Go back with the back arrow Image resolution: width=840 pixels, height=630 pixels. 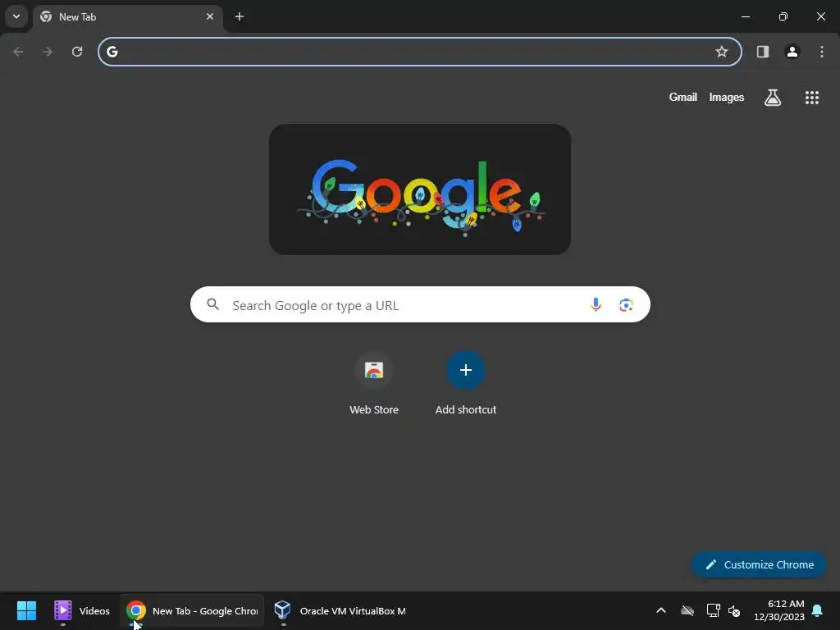18,52
